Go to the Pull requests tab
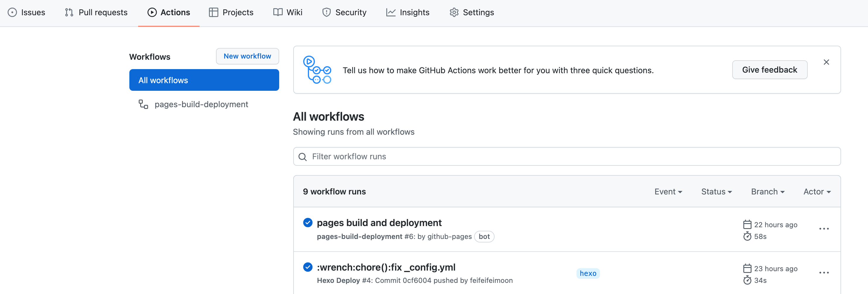The image size is (868, 294). 96,13
